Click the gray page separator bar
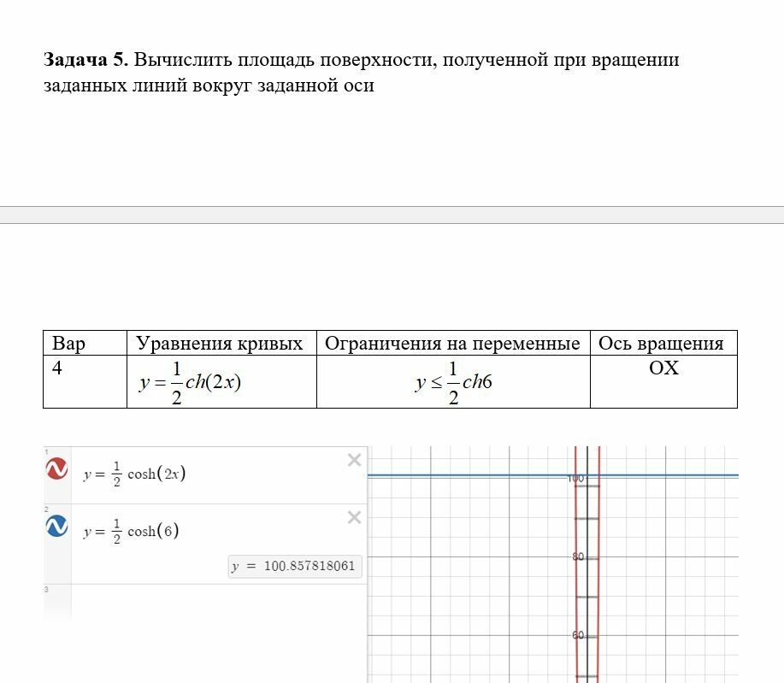The image size is (784, 683). [x=392, y=215]
